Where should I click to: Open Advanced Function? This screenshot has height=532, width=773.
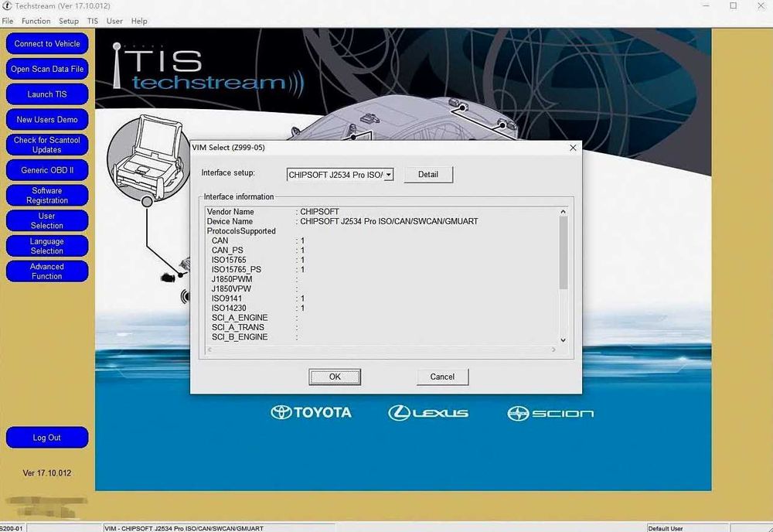(47, 271)
